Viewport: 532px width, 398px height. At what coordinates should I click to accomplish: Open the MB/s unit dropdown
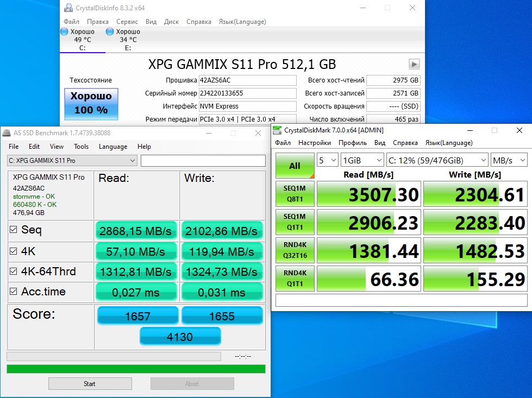coord(509,160)
